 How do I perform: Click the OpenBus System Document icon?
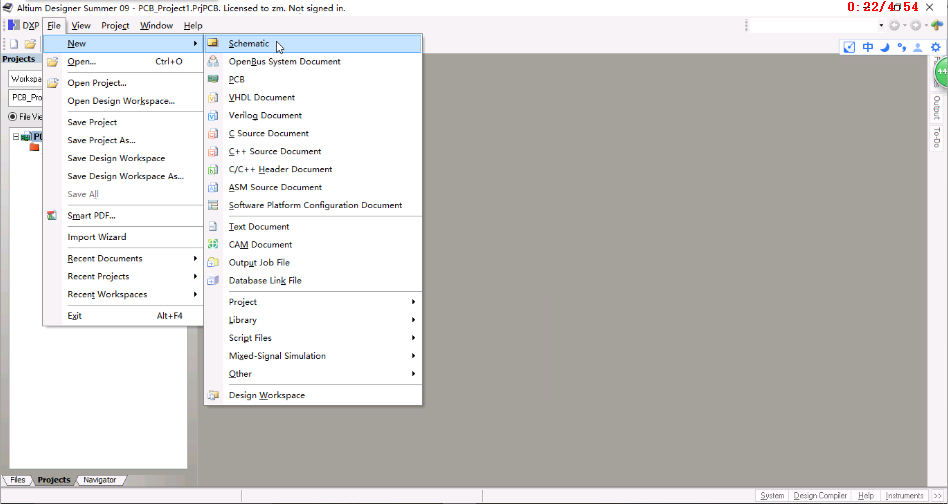(213, 62)
